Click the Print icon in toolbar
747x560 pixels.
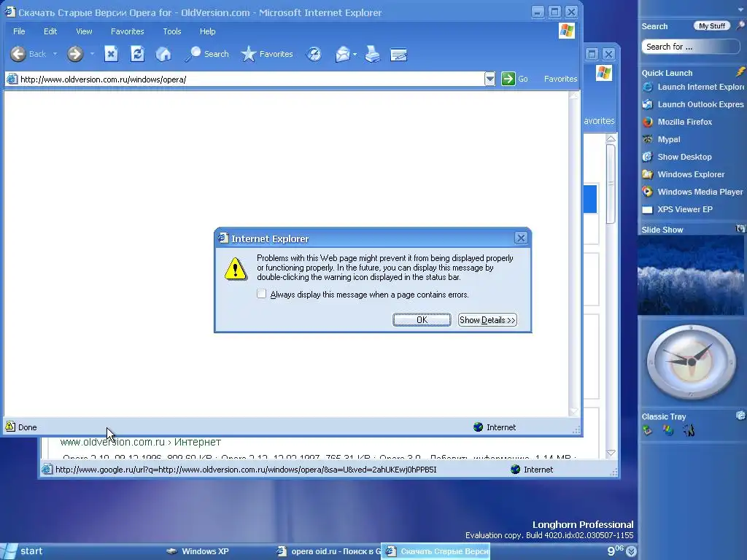click(x=373, y=54)
